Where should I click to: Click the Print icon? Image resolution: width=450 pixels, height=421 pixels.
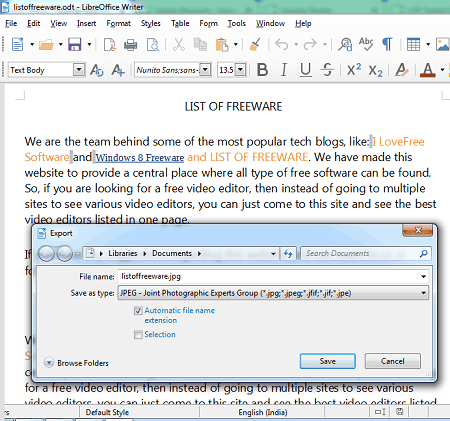point(130,44)
